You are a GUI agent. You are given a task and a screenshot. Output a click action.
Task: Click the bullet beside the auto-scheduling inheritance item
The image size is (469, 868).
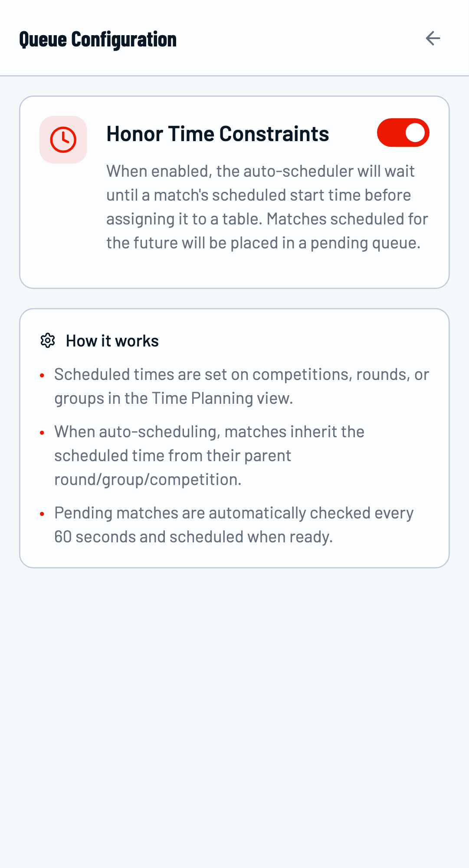(x=42, y=432)
